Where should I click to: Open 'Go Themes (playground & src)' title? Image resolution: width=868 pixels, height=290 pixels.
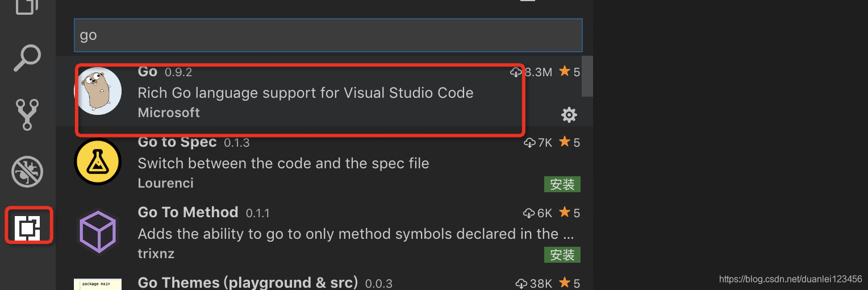point(248,282)
